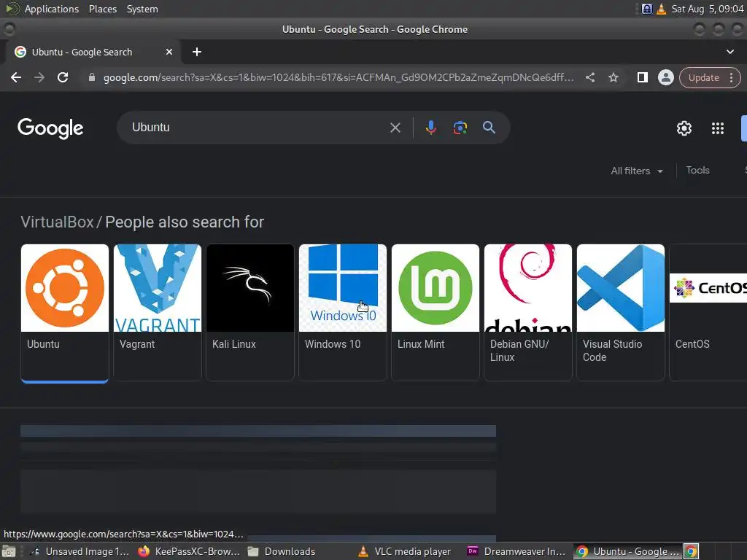
Task: Open the System menu
Action: click(x=142, y=9)
